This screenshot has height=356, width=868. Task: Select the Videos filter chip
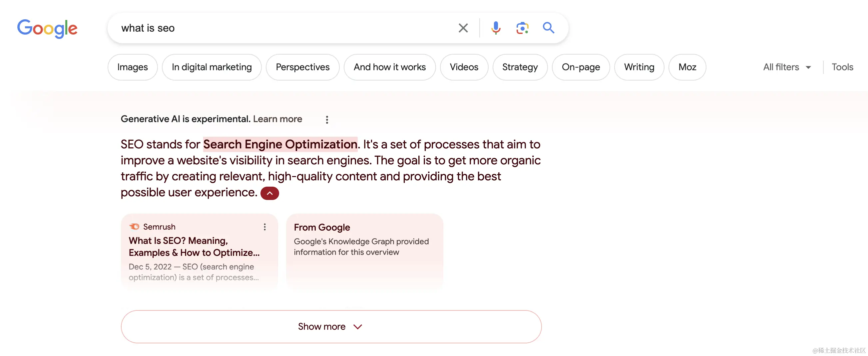pos(464,67)
